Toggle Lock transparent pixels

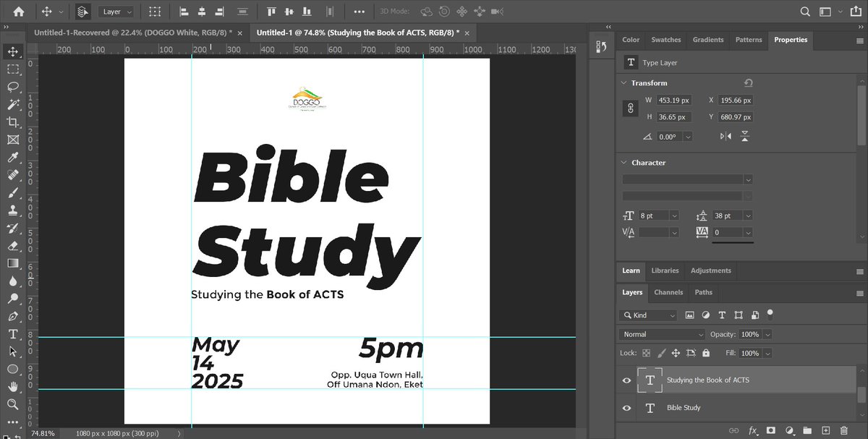click(646, 353)
